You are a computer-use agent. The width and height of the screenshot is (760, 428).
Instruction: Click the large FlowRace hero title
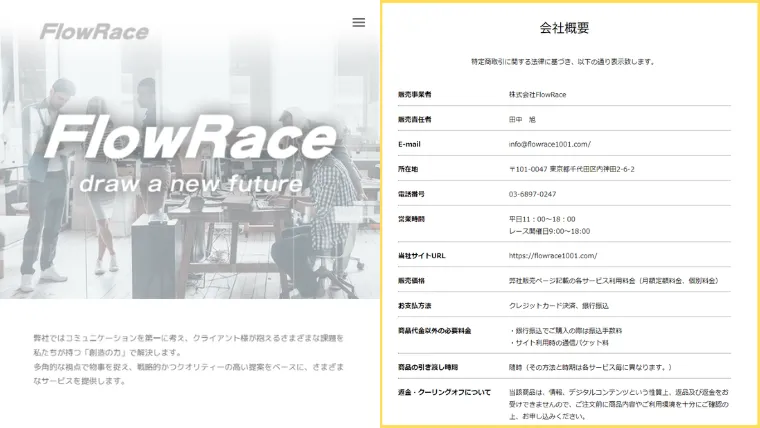(x=190, y=137)
